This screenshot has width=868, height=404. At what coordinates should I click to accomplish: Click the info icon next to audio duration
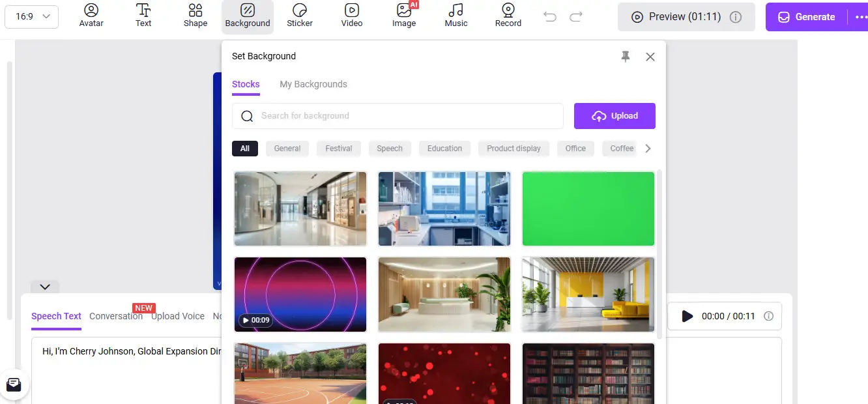768,316
